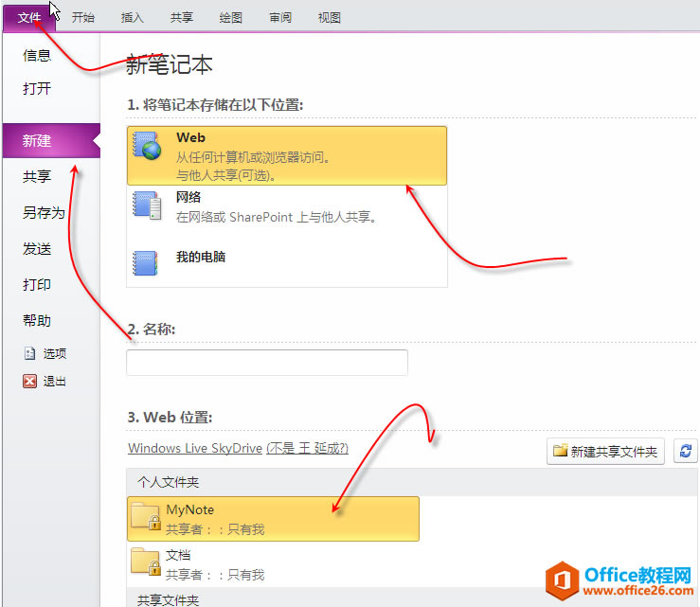Select the 文档 folder name
Viewport: 700px width, 607px height.
[178, 555]
